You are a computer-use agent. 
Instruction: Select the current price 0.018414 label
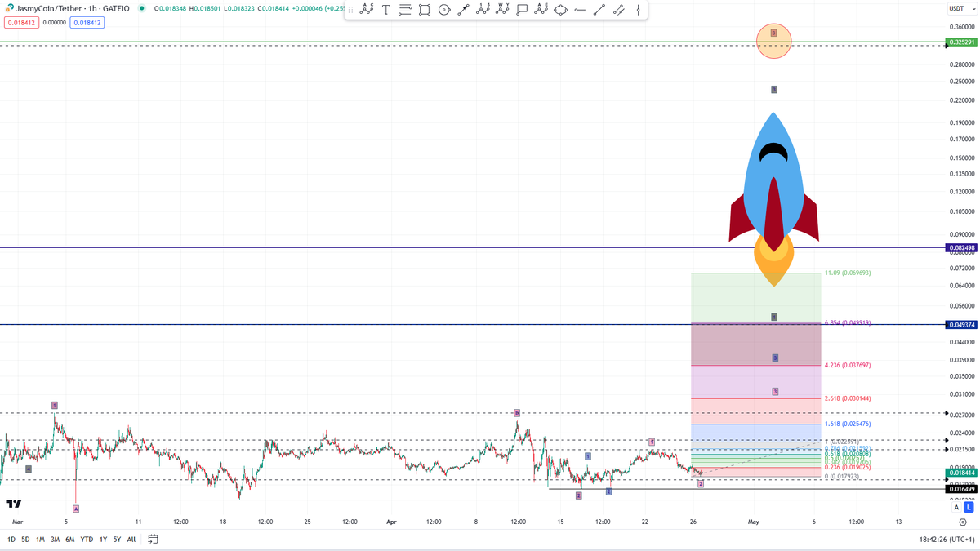[962, 473]
